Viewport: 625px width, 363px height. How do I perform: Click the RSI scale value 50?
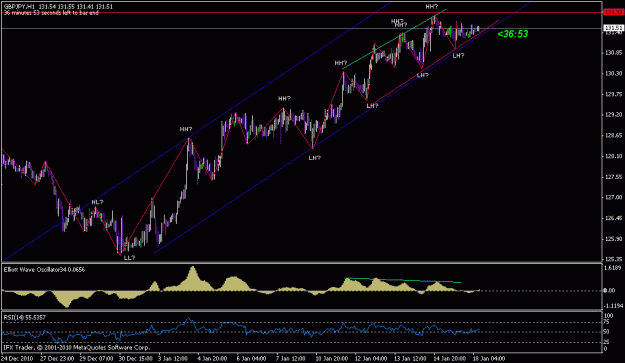(x=607, y=332)
